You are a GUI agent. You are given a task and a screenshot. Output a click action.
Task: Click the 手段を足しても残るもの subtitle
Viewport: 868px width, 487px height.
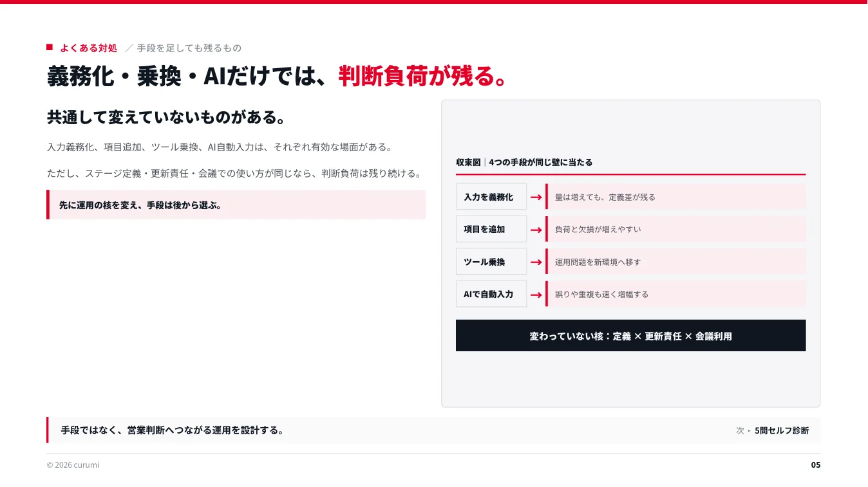[x=189, y=48]
